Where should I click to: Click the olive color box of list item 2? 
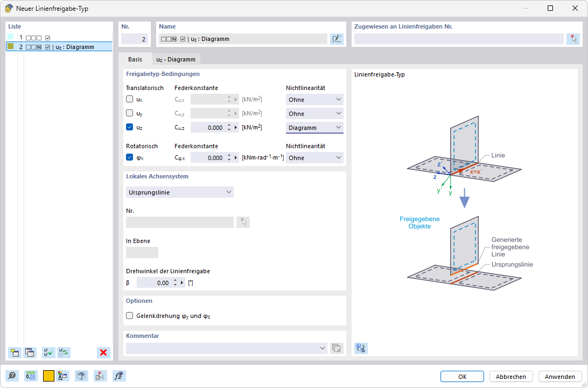[x=11, y=46]
